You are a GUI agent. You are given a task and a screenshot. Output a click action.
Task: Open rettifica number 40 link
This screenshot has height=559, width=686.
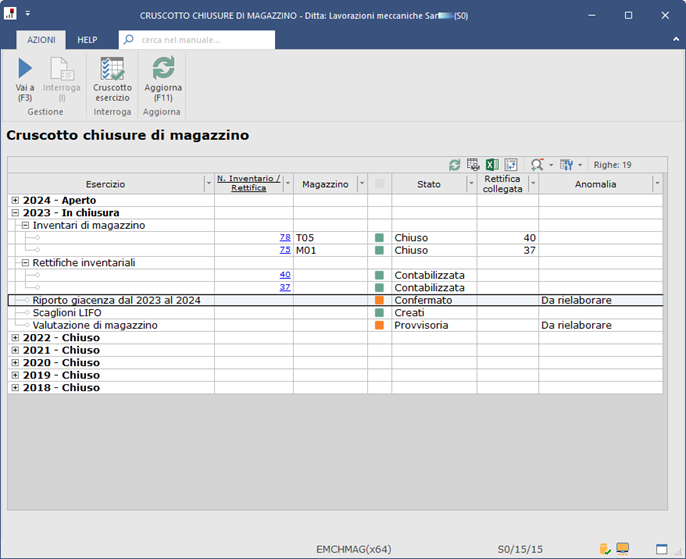(x=285, y=275)
